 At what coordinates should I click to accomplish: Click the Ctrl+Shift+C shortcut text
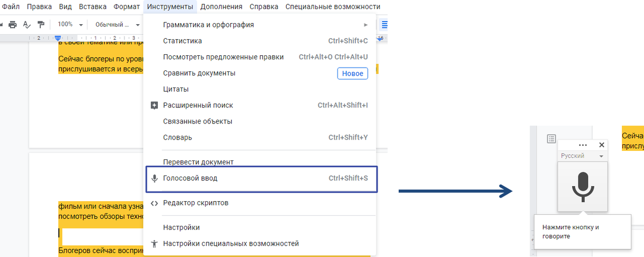(x=348, y=41)
